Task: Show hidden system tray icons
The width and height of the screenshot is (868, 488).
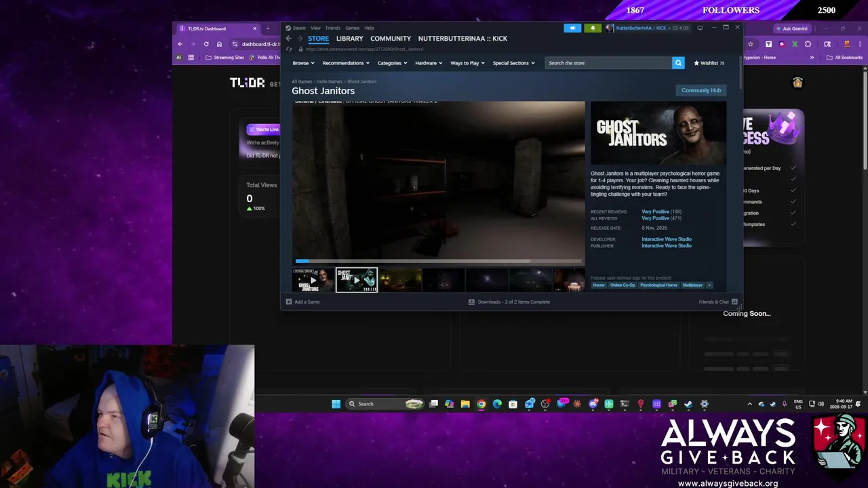Action: (749, 404)
